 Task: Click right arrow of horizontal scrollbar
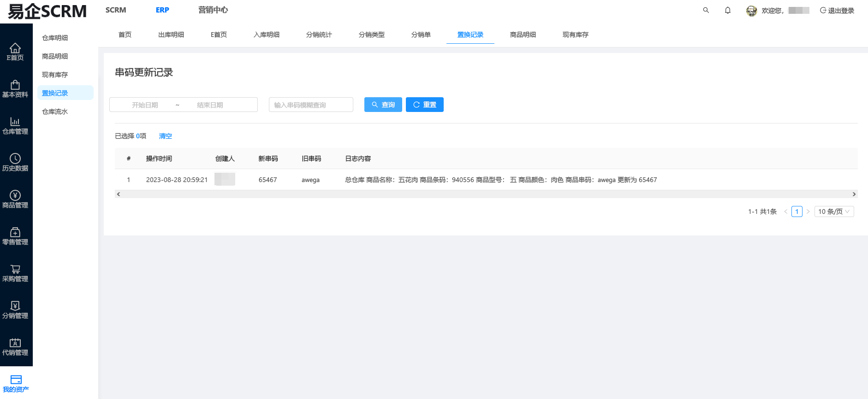854,194
